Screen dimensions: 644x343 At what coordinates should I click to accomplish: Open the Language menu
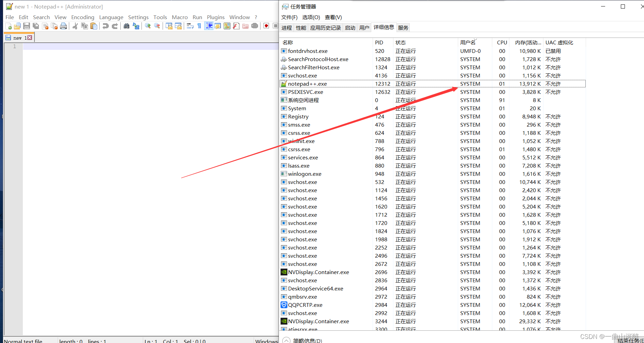point(111,17)
